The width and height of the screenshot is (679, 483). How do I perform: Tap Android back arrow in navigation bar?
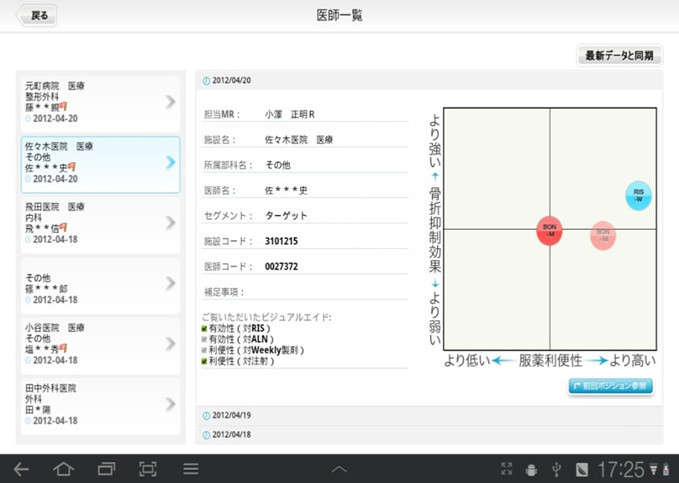coord(21,469)
